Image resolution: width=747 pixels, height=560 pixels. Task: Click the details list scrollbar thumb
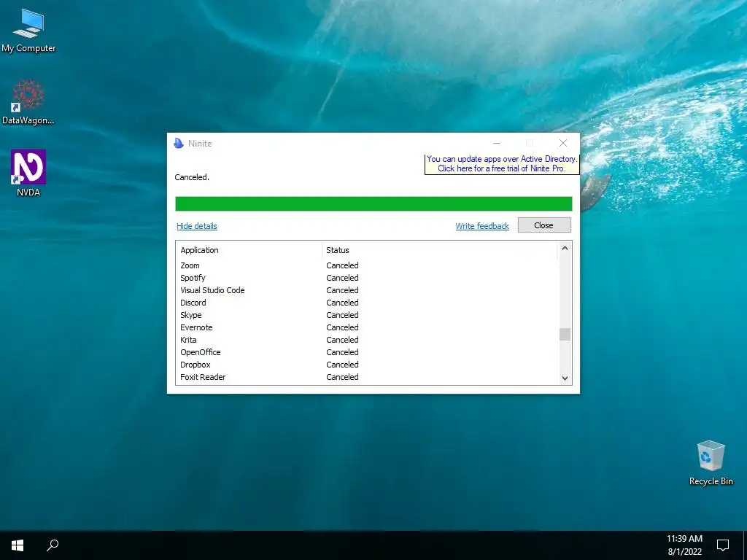click(x=565, y=334)
